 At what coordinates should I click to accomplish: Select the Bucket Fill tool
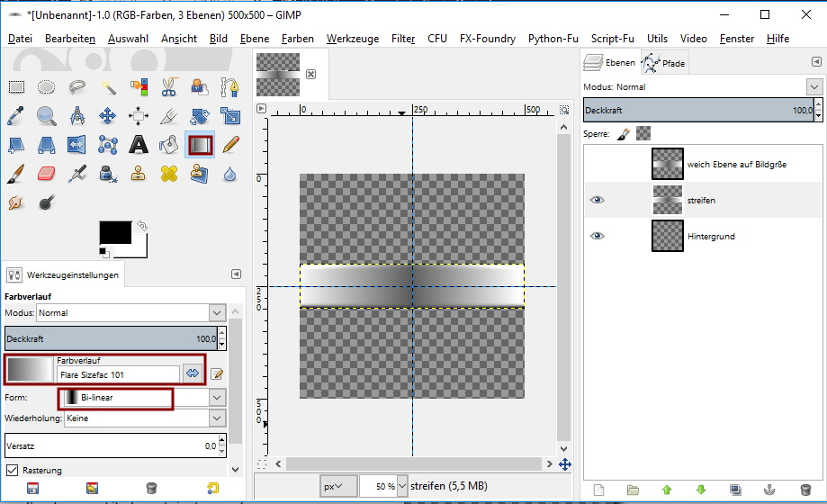(x=168, y=144)
